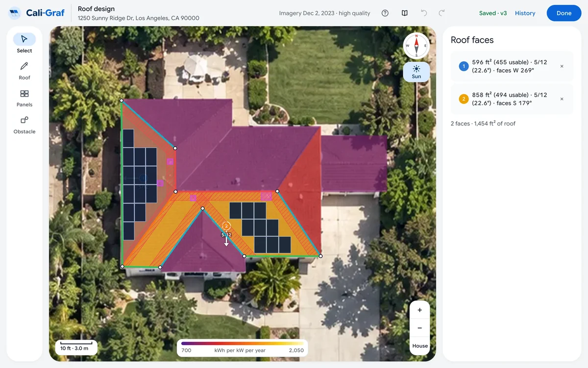Select the Select arrow tool
The height and width of the screenshot is (368, 588).
point(24,43)
